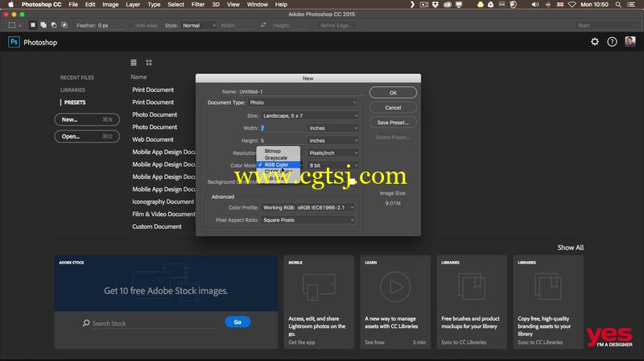Image resolution: width=644 pixels, height=361 pixels.
Task: Select Web Document preset
Action: pyautogui.click(x=153, y=139)
